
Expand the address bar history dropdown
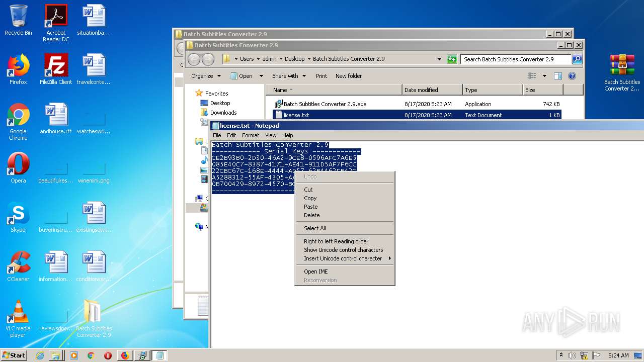point(439,59)
